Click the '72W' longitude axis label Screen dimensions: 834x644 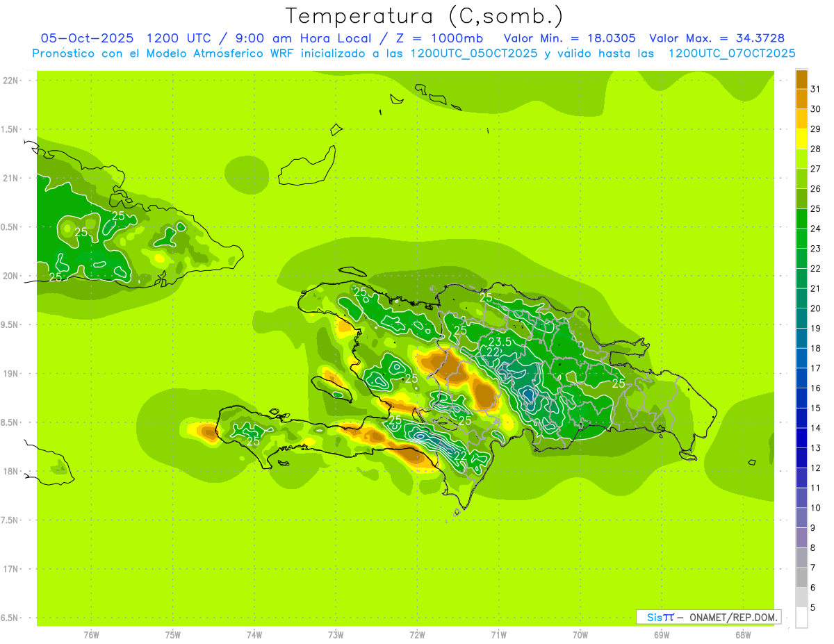click(x=417, y=634)
